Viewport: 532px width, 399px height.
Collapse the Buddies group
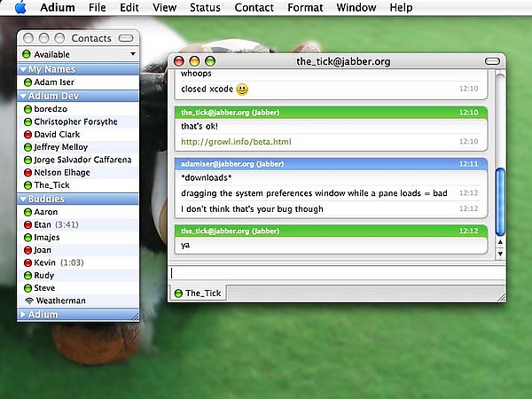click(x=23, y=199)
